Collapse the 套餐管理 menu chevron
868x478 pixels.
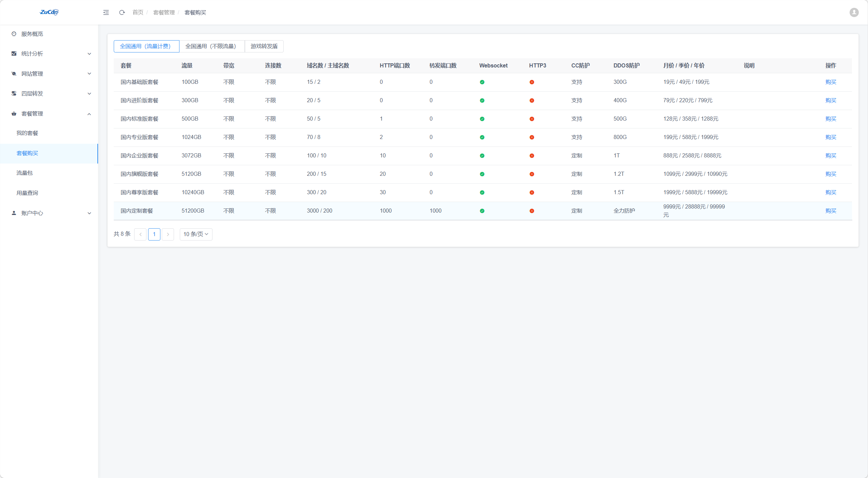89,114
